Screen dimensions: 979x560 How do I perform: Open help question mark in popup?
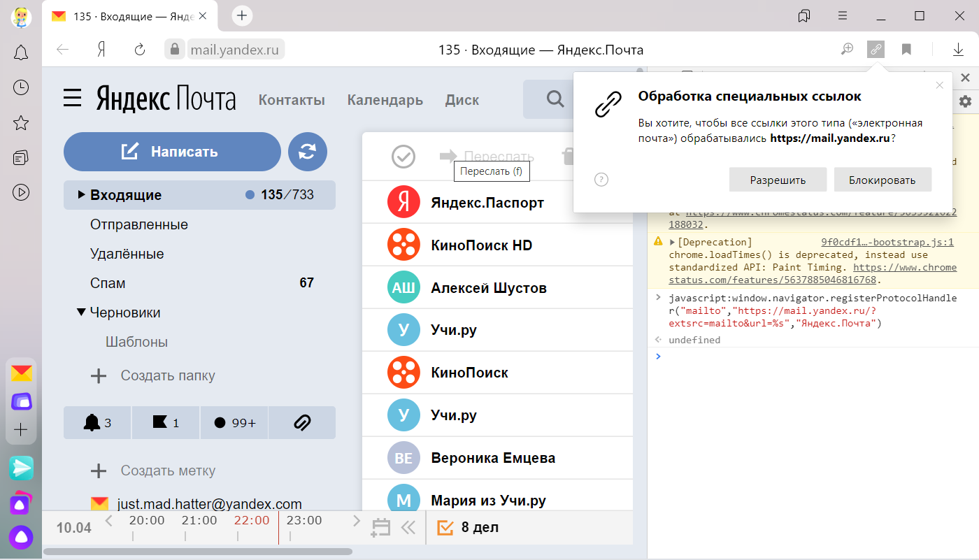point(601,180)
